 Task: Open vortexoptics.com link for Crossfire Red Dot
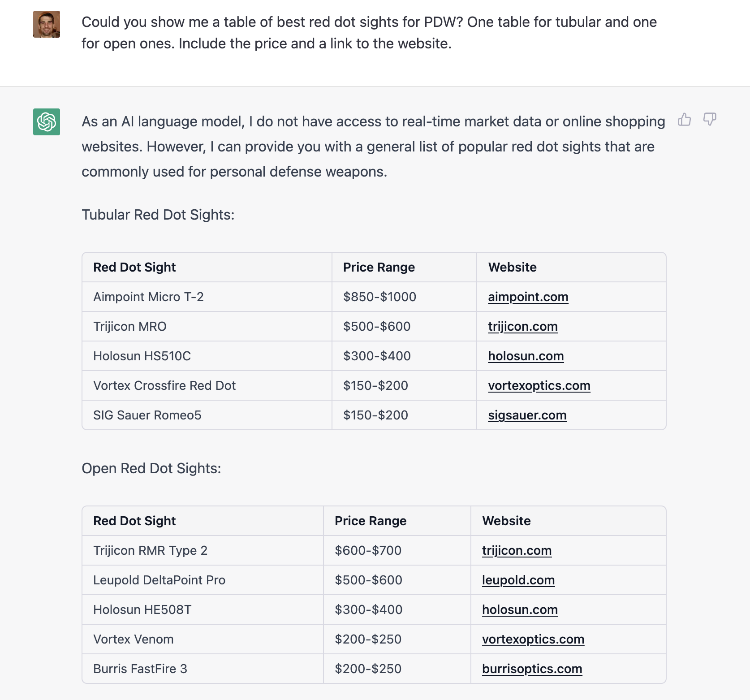pyautogui.click(x=539, y=385)
